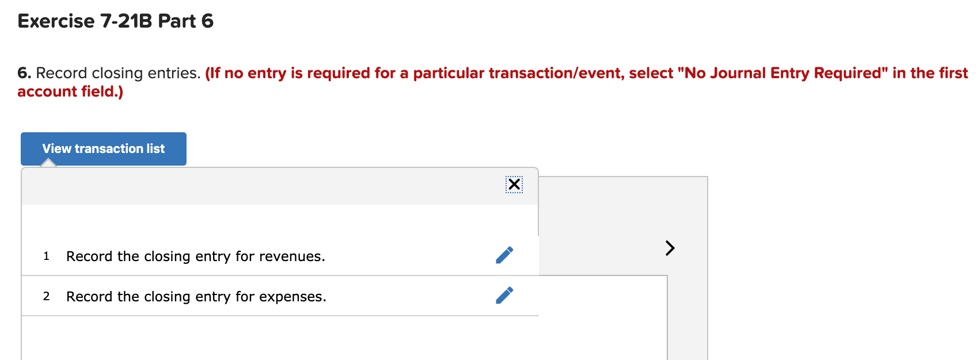
Task: Click the number 2 beside the expenses entry
Action: (46, 297)
